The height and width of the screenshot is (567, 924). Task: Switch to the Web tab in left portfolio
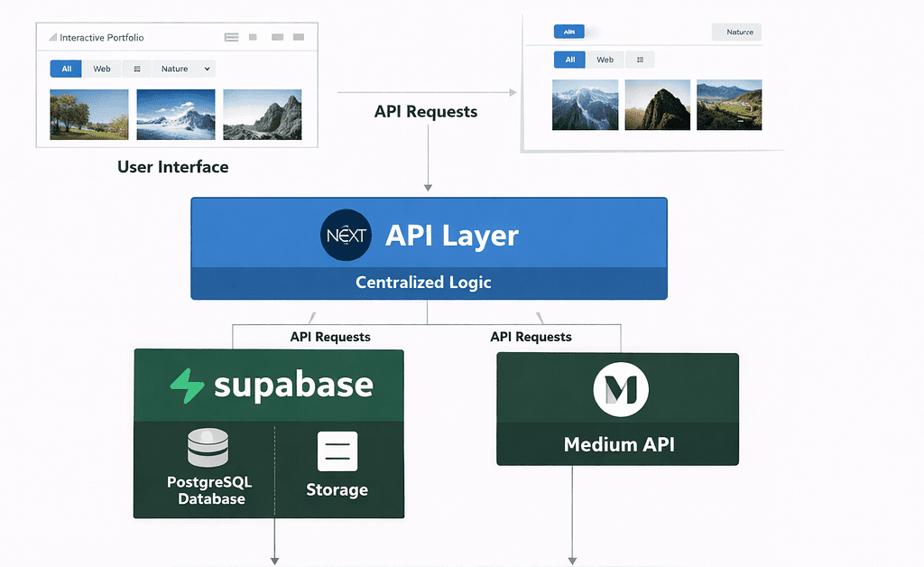tap(102, 69)
